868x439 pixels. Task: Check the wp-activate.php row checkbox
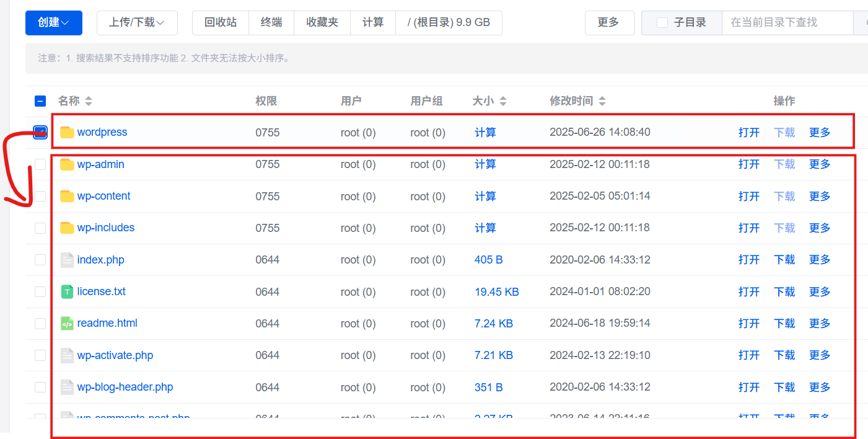click(x=40, y=355)
